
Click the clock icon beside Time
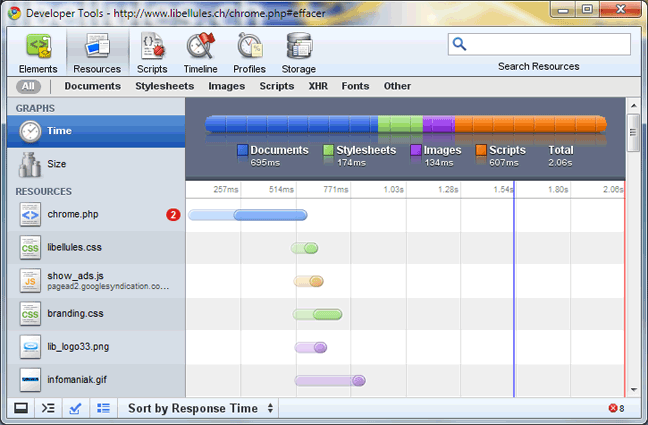30,131
